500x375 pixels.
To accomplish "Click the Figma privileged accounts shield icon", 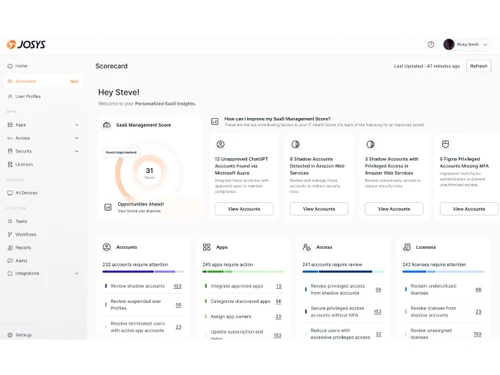I will 445,144.
